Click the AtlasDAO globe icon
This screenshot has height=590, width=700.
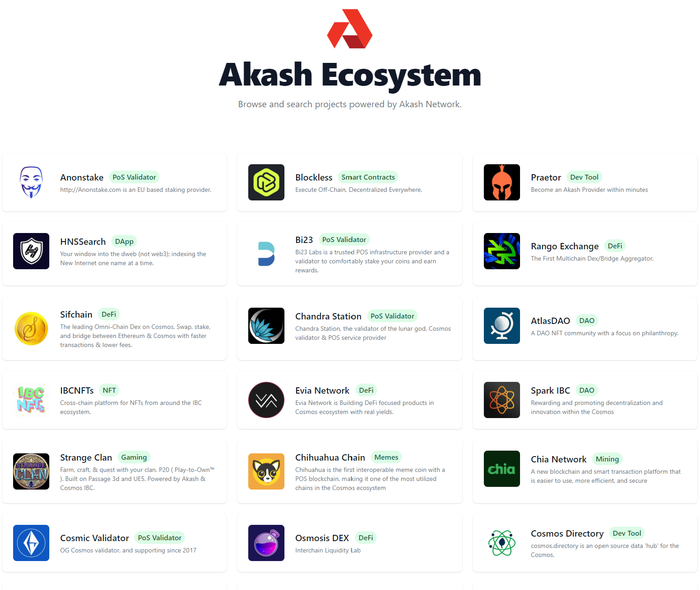502,326
